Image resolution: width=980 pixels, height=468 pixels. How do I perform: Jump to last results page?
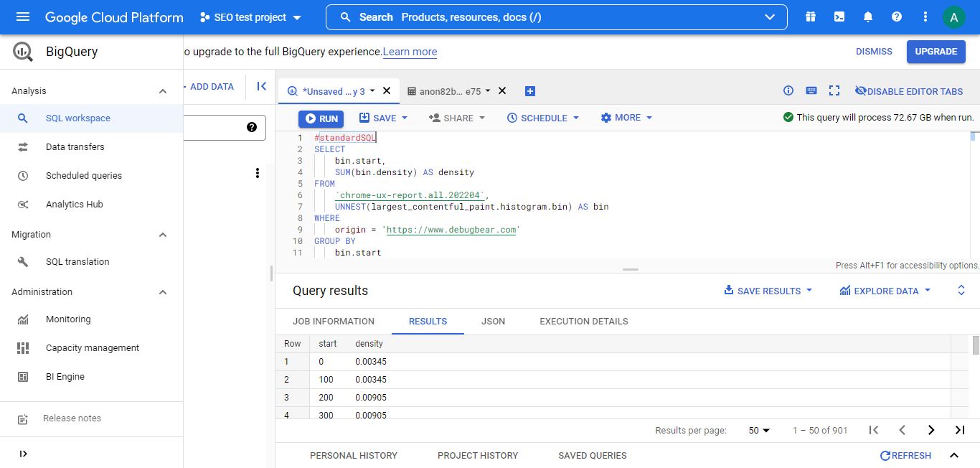960,430
